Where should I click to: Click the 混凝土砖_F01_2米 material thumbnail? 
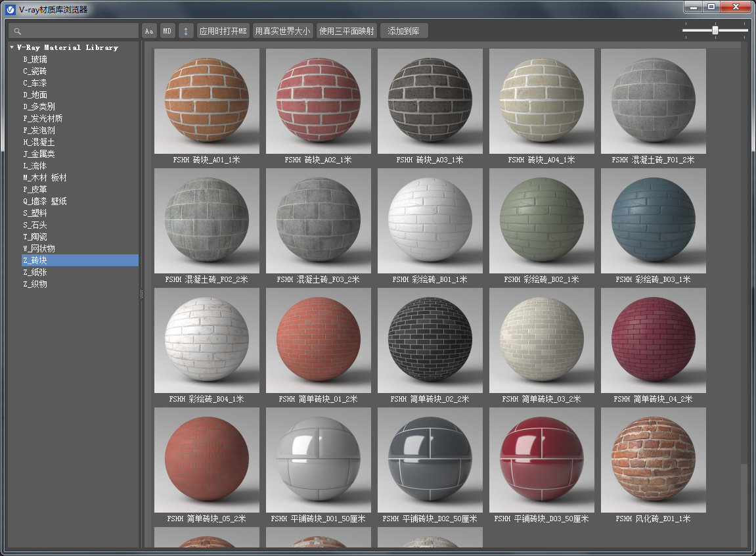pos(654,101)
